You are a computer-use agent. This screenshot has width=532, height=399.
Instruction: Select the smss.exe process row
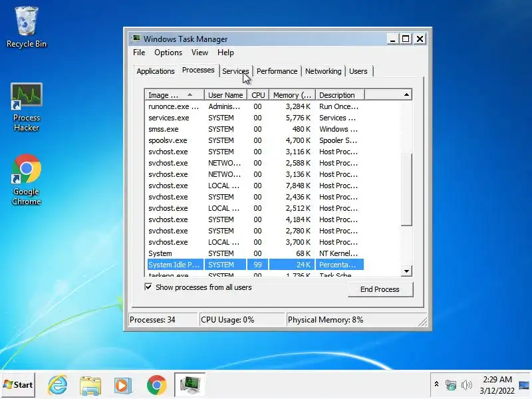[255, 129]
